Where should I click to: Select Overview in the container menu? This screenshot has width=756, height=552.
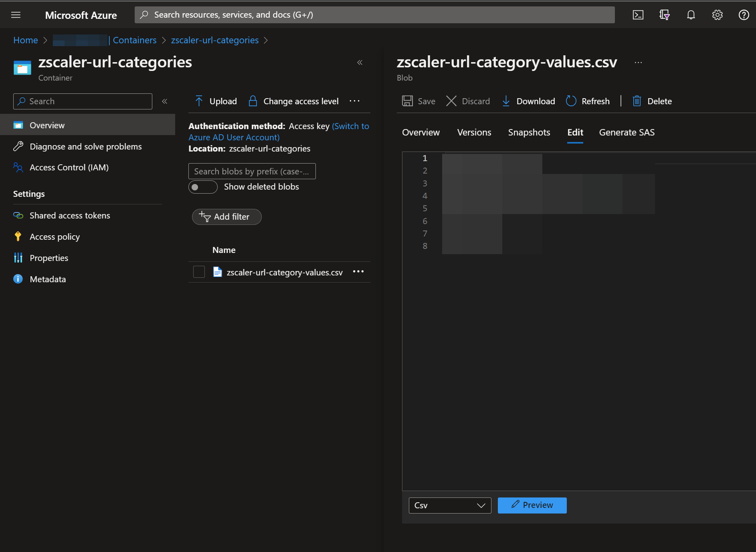pyautogui.click(x=87, y=125)
